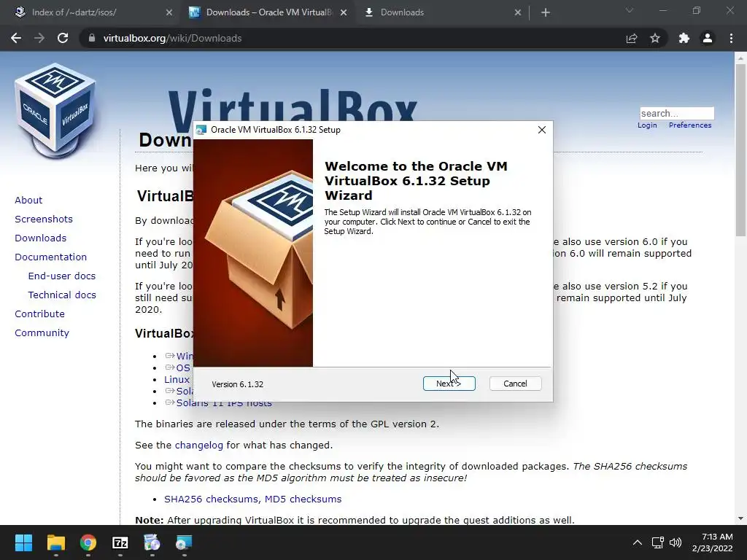Switch to the Index of /~dartz/isos/ tab
Image resolution: width=747 pixels, height=560 pixels.
(94, 12)
